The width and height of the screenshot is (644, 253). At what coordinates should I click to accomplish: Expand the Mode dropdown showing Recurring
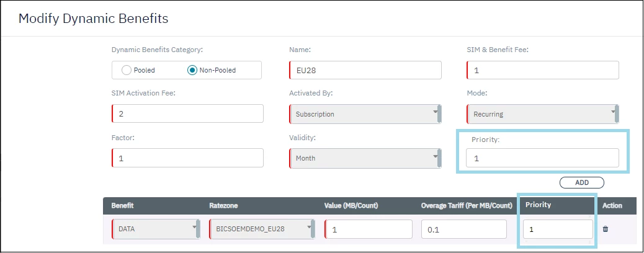point(542,114)
